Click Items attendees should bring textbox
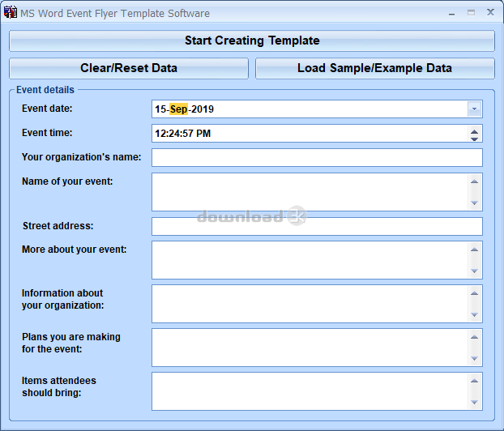Viewport: 504px width, 431px height. 308,391
